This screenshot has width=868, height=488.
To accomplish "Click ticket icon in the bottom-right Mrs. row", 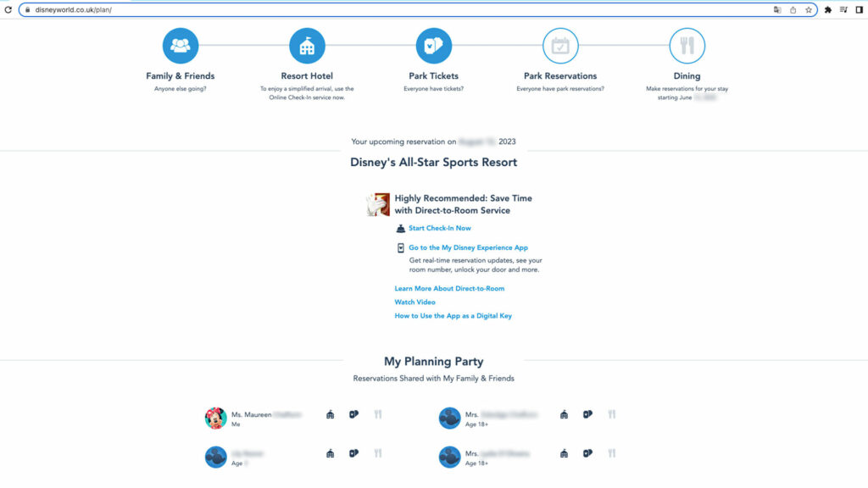I will tap(588, 454).
